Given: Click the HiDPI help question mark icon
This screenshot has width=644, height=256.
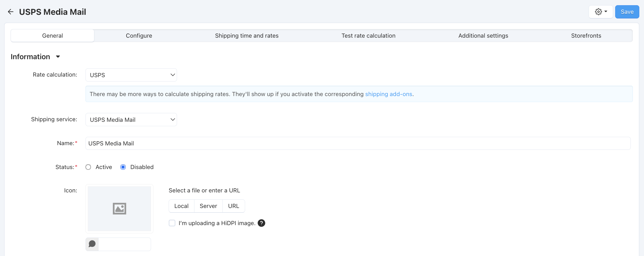Looking at the screenshot, I should tap(261, 223).
